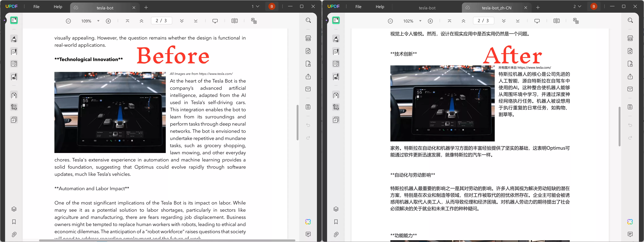
Task: Click page number field in left window
Action: (x=161, y=21)
